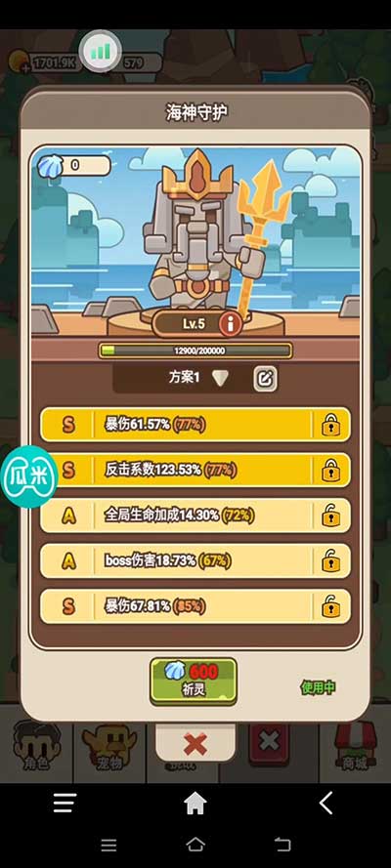Tap the back arrow in navigation bar
Image resolution: width=391 pixels, height=868 pixels.
coord(326,803)
